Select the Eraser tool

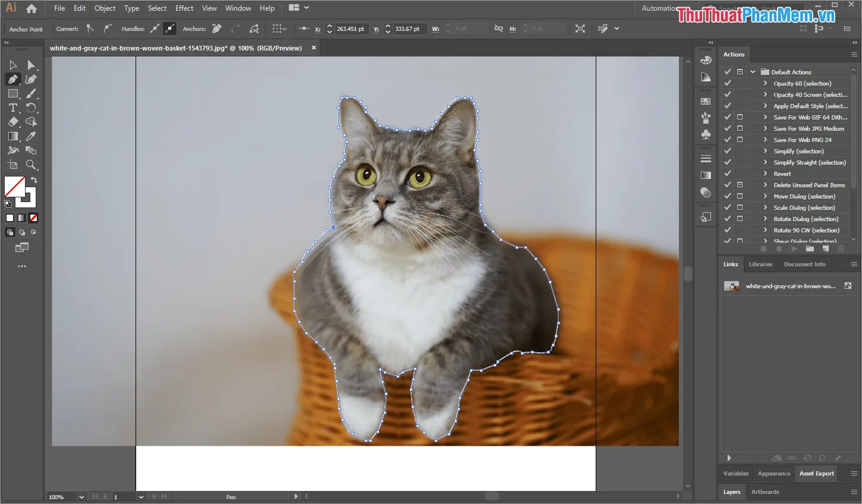click(13, 122)
